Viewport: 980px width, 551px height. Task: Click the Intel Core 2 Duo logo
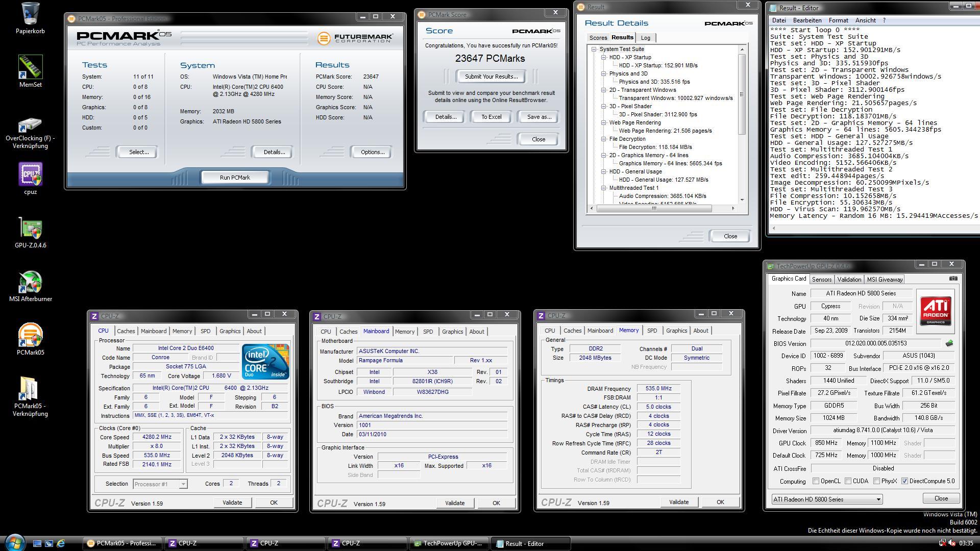pos(265,361)
